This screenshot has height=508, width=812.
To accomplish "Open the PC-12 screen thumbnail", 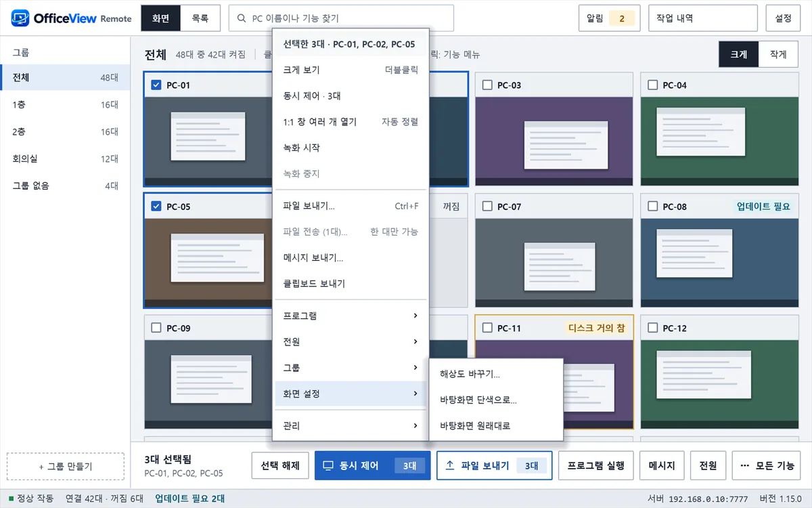I will [x=719, y=385].
